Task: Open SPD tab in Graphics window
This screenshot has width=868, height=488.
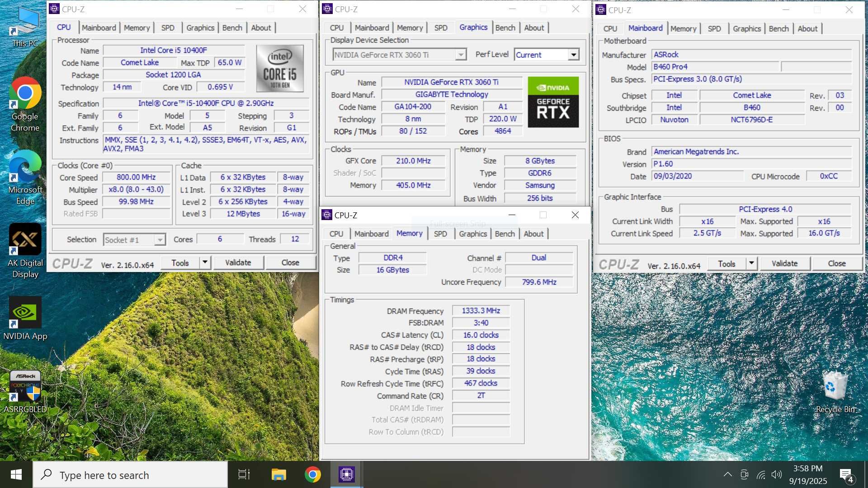Action: click(x=441, y=28)
